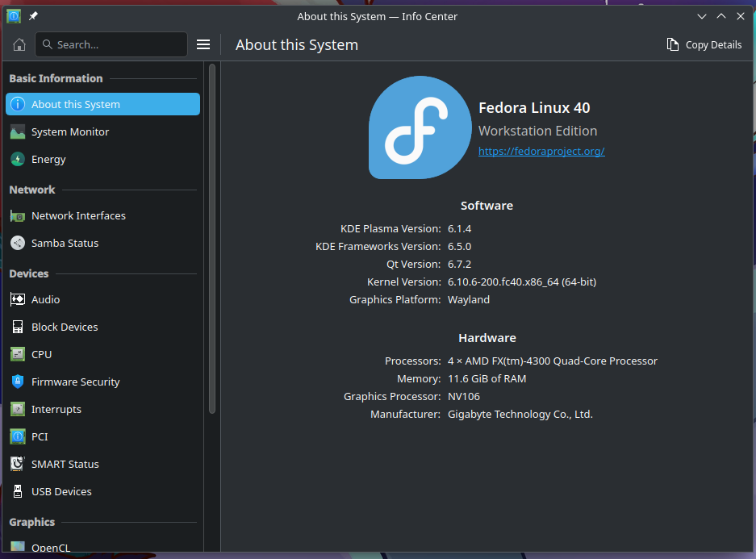Click the Fedora logo image
The width and height of the screenshot is (756, 559).
click(x=420, y=127)
